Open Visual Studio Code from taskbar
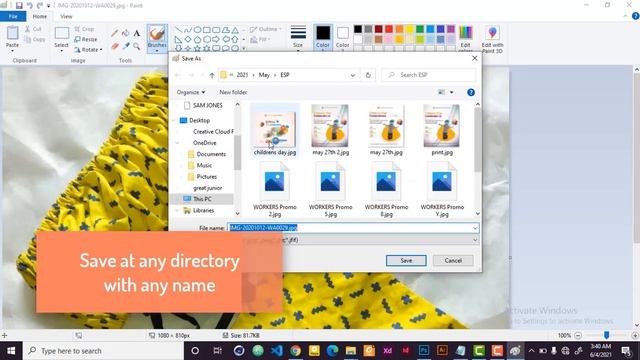The width and height of the screenshot is (640, 360). tap(277, 351)
